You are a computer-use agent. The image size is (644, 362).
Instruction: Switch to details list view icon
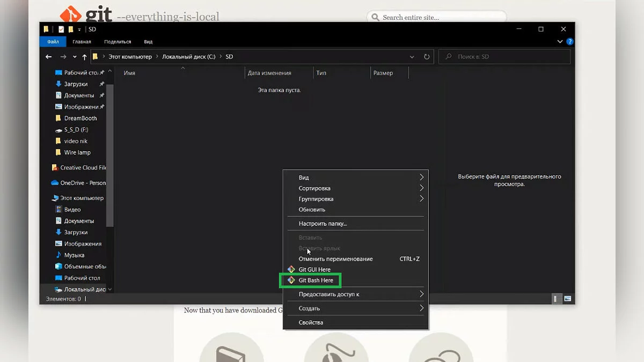pyautogui.click(x=557, y=299)
